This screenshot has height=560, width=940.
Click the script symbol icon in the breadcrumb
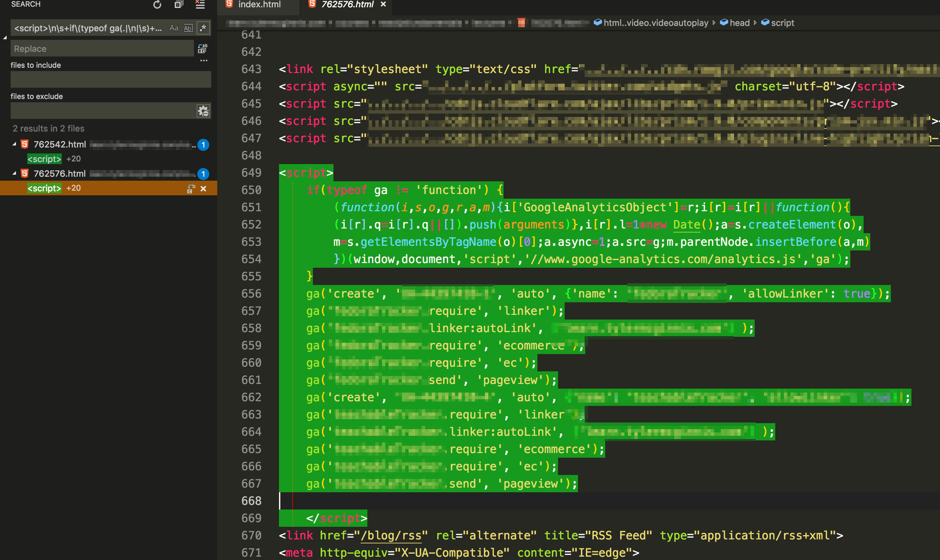click(765, 23)
